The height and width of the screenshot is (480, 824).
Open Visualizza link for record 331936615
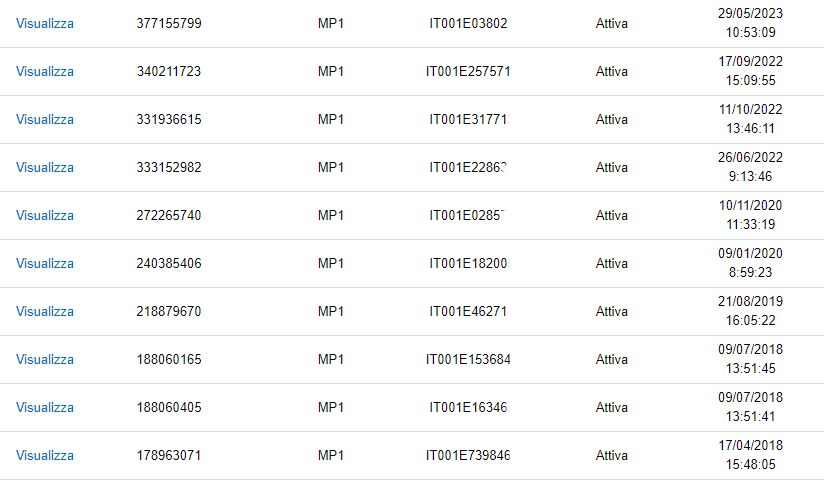[45, 119]
